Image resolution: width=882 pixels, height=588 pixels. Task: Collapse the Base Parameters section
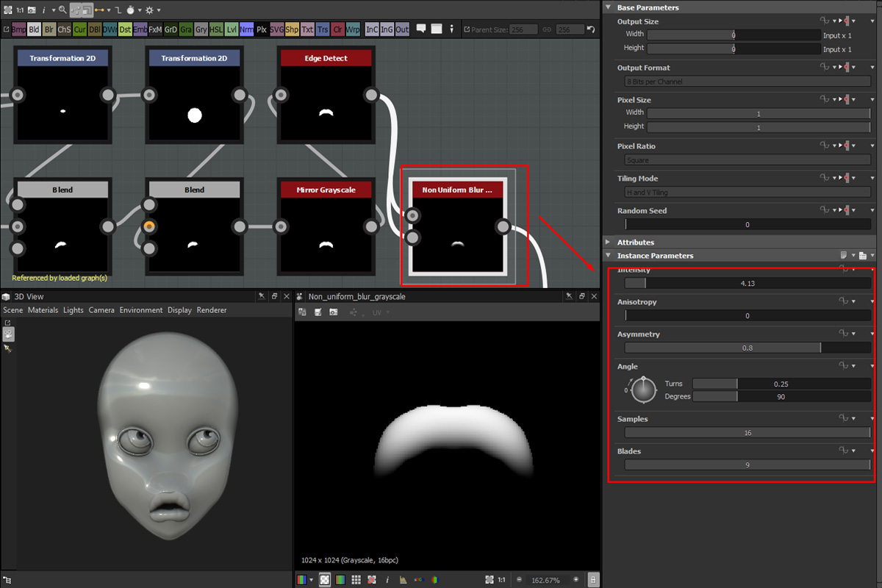[608, 7]
